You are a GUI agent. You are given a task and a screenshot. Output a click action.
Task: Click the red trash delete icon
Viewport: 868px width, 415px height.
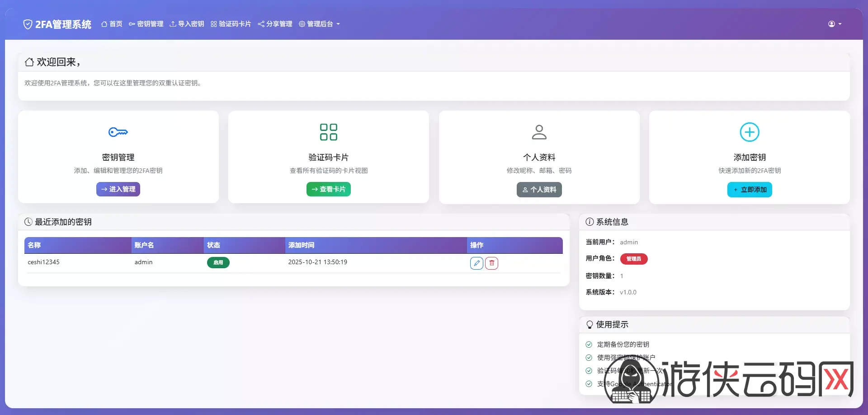(x=491, y=263)
